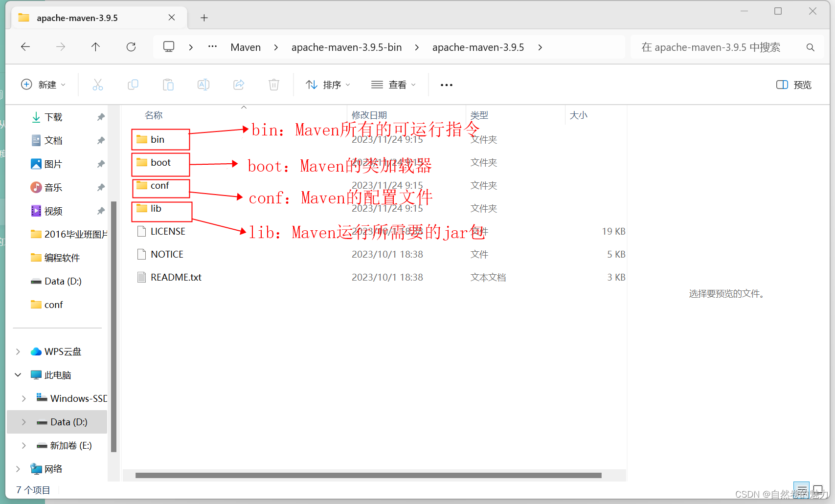Select the NOTICE file
835x504 pixels.
pyautogui.click(x=167, y=254)
